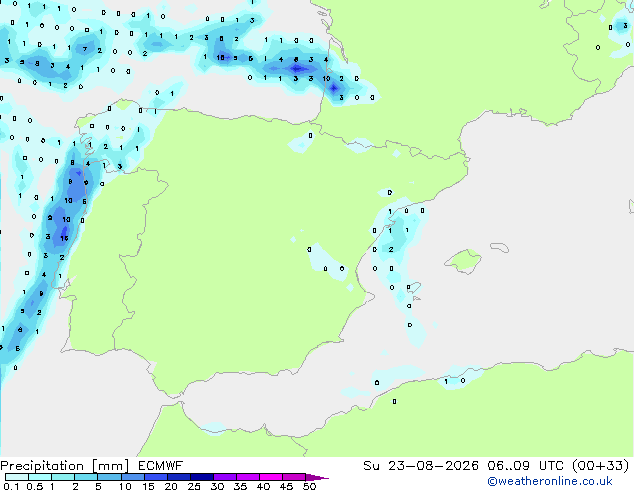Click the 25 to 30 mm legend swatch

(x=202, y=477)
